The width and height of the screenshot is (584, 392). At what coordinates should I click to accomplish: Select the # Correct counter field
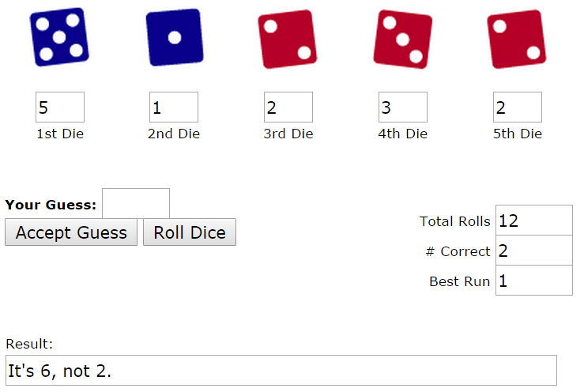534,251
